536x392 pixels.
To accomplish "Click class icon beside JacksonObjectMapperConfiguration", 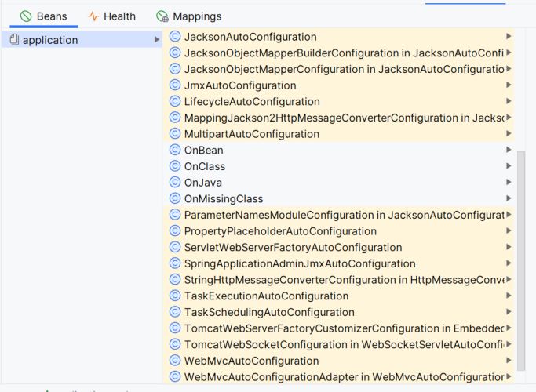I will (175, 69).
